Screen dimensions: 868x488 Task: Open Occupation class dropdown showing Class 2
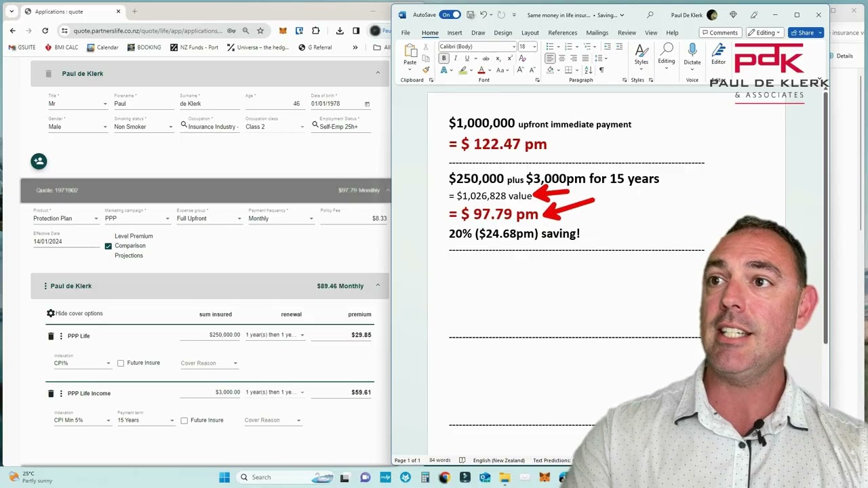(275, 127)
